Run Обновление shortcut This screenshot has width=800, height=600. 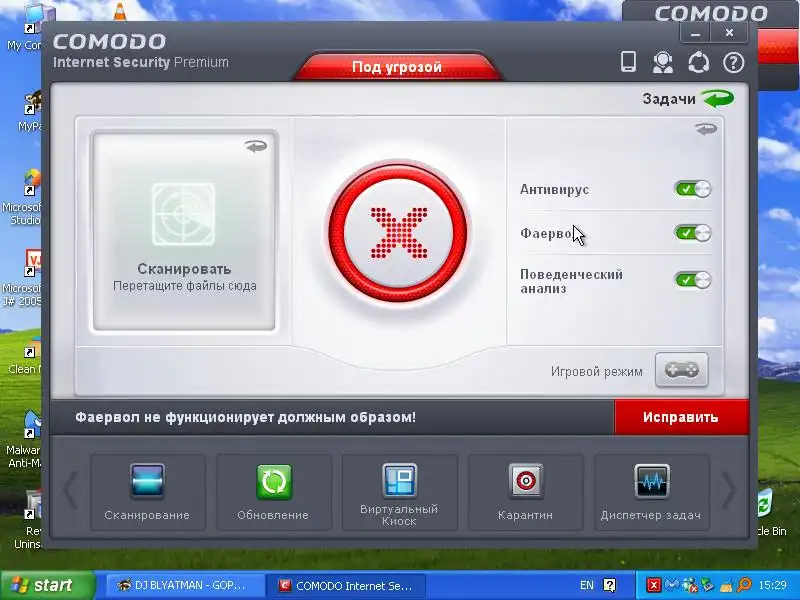273,492
